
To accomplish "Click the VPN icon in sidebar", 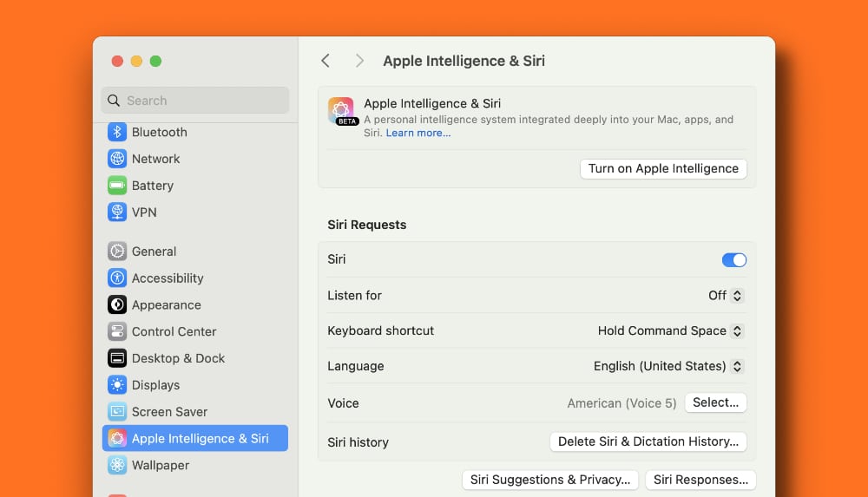I will point(117,212).
